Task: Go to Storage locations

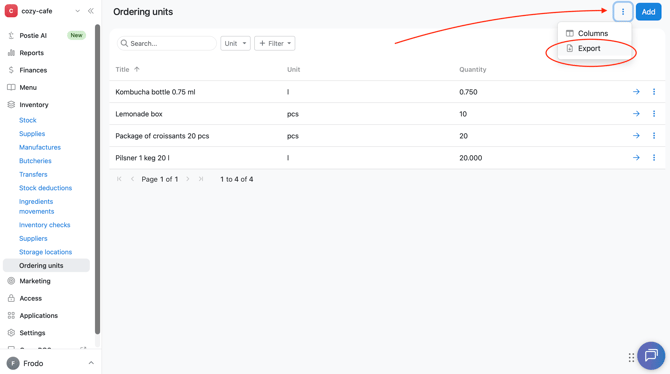Action: 45,252
